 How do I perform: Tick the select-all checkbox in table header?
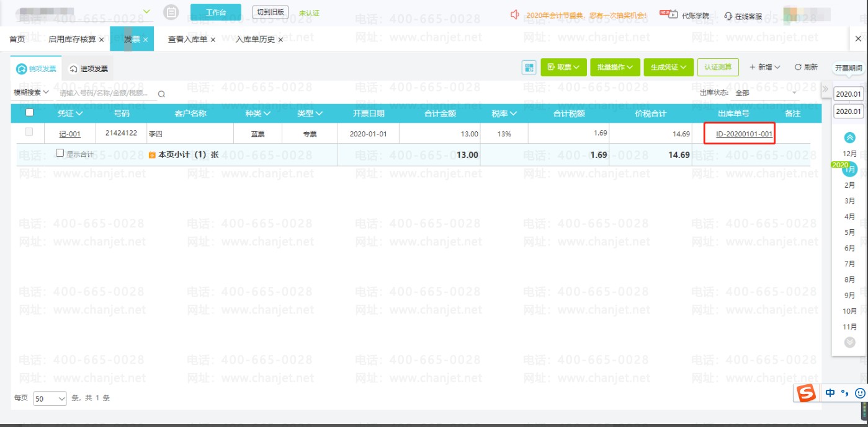pos(29,113)
